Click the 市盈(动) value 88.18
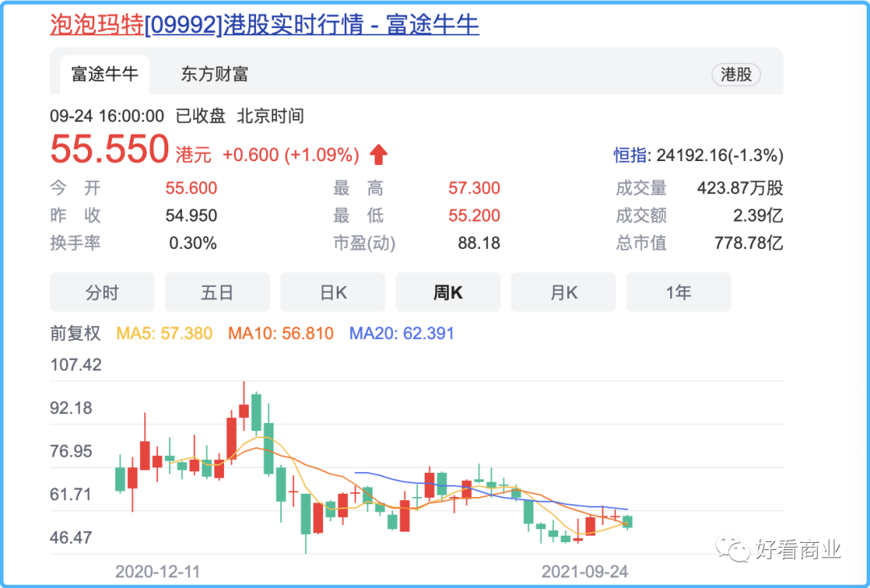Screen dimensions: 870x588 pyautogui.click(x=478, y=243)
